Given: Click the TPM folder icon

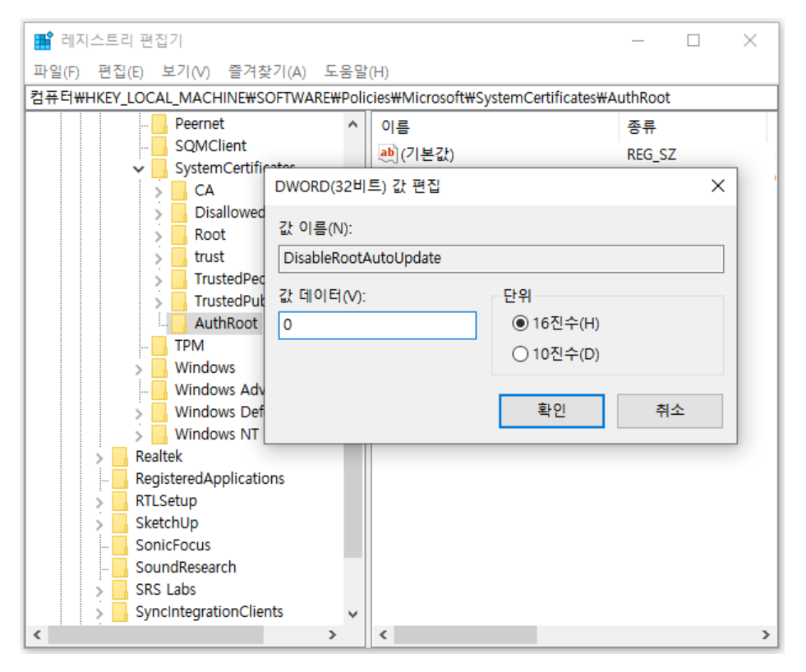Looking at the screenshot, I should 159,346.
